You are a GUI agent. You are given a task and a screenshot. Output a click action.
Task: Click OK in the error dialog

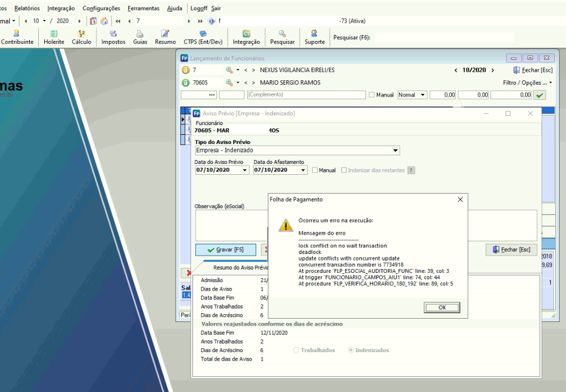pyautogui.click(x=441, y=307)
